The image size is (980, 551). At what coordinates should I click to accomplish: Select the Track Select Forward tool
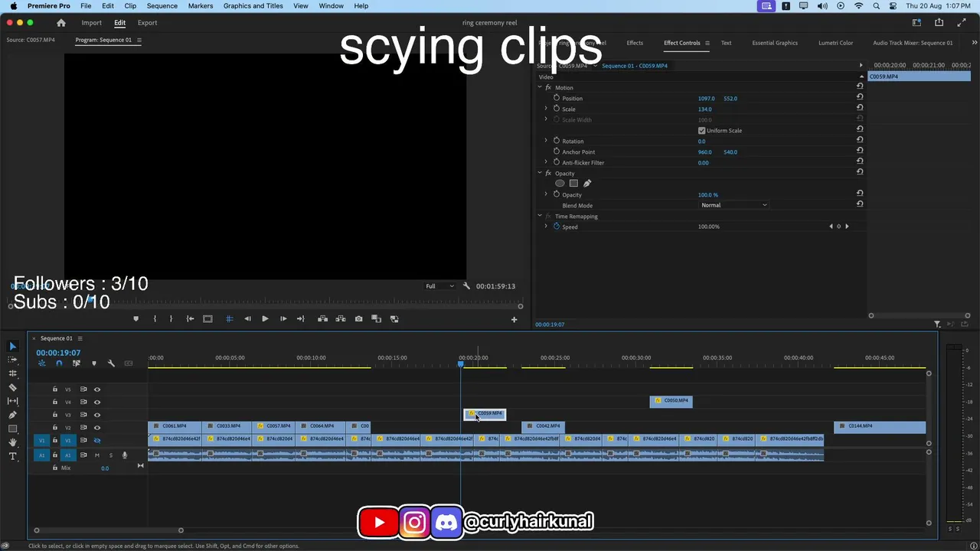coord(12,360)
